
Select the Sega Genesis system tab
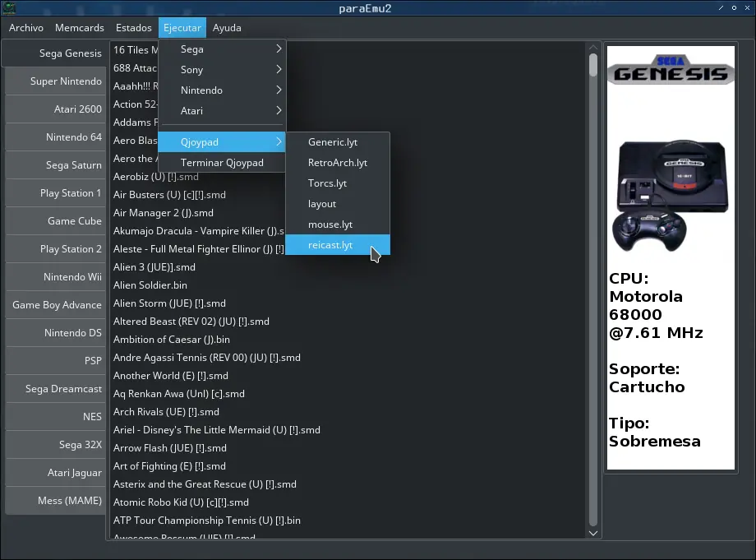tap(54, 53)
